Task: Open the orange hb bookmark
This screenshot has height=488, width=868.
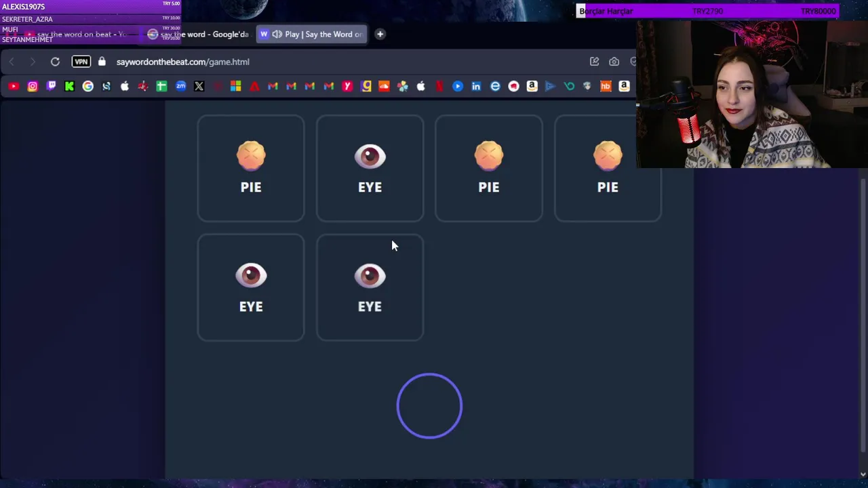Action: click(x=606, y=86)
